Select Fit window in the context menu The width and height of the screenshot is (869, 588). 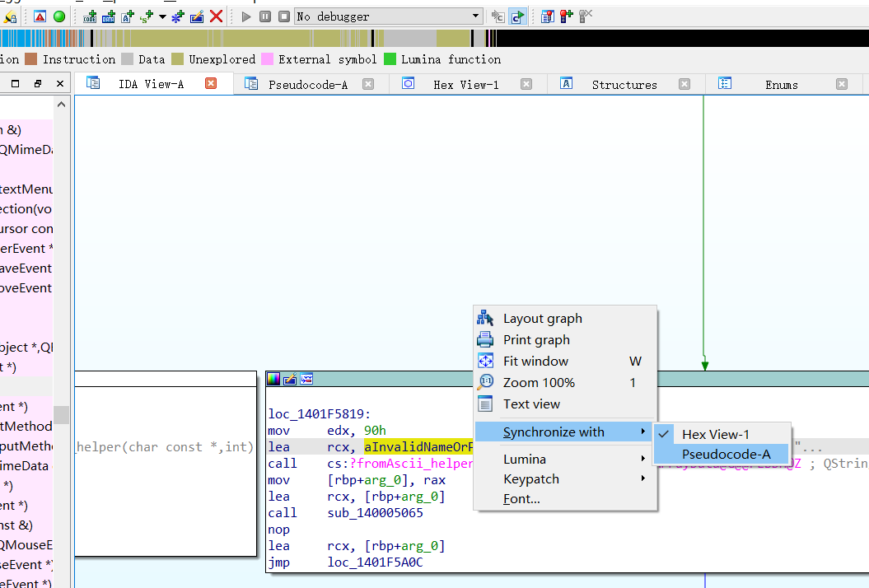[565, 362]
